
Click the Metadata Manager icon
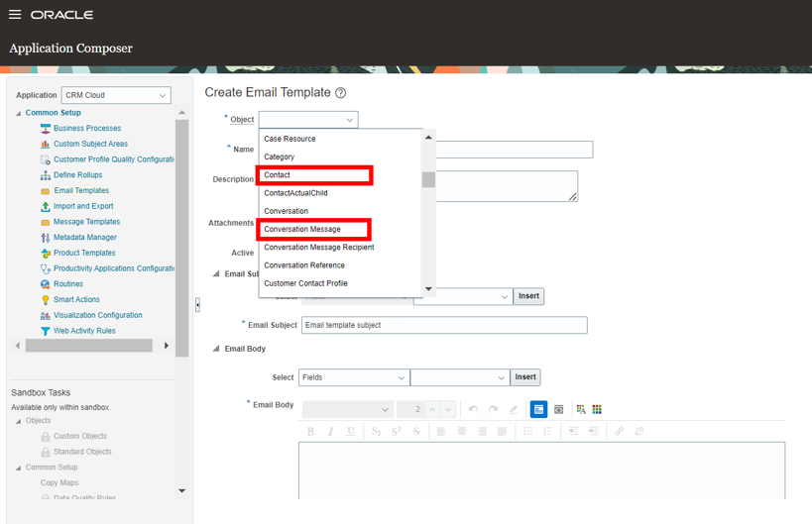click(x=46, y=237)
